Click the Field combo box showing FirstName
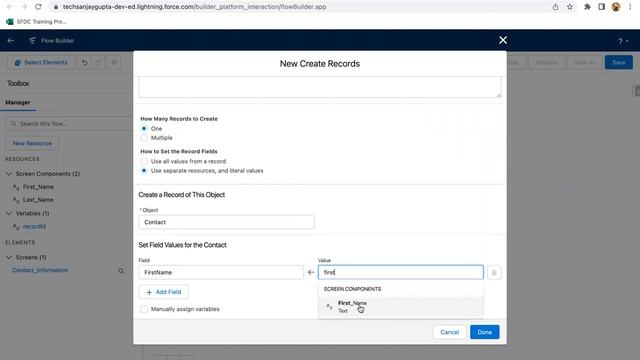 [x=221, y=272]
